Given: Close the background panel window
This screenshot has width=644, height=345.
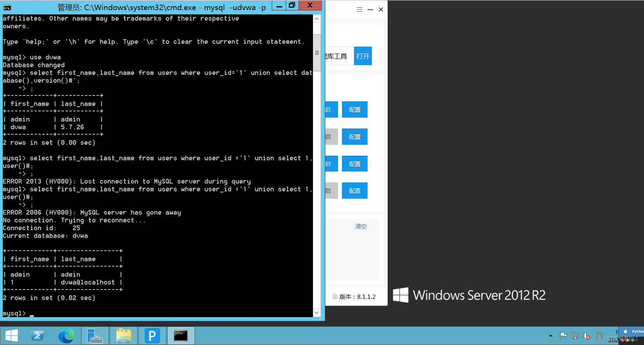Looking at the screenshot, I should pos(381,10).
